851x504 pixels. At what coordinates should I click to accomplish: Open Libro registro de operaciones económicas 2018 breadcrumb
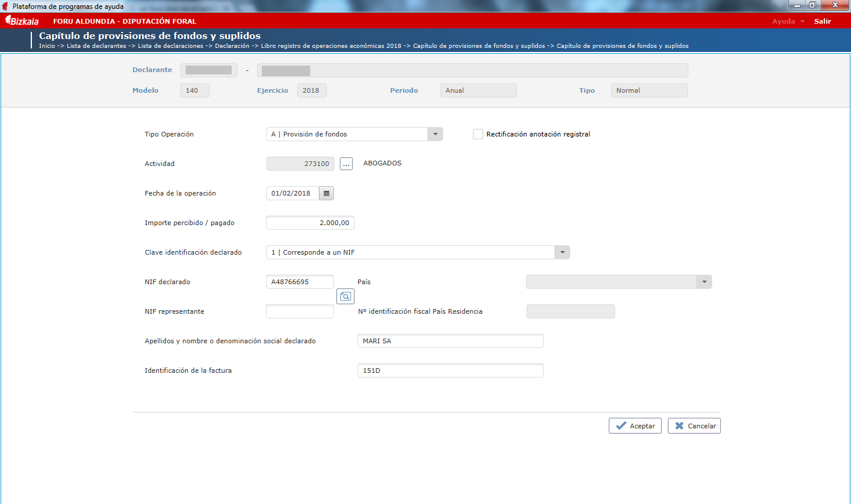tap(331, 45)
